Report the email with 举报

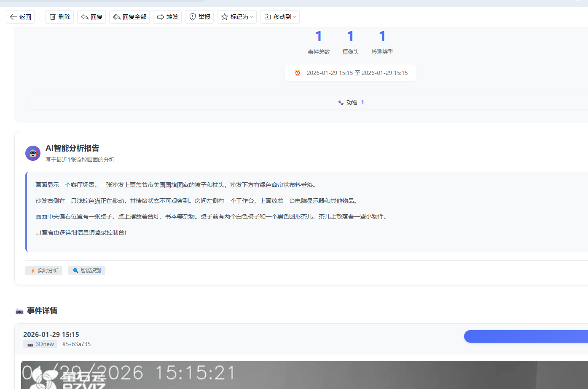tap(199, 17)
